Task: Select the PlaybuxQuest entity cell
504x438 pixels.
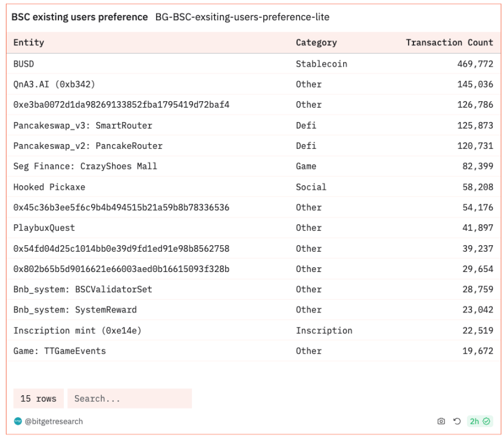Action: point(44,228)
